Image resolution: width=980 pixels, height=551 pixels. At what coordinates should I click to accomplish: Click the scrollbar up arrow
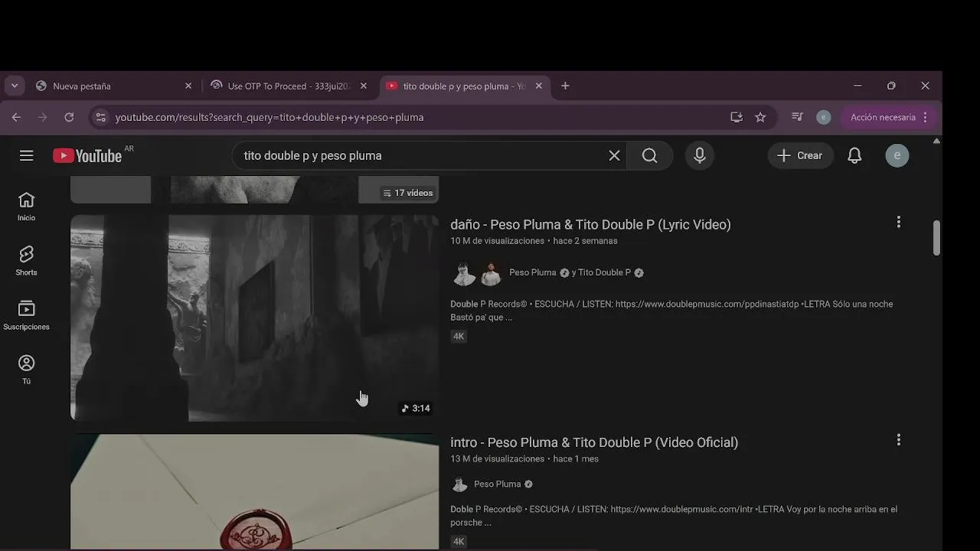coord(936,142)
